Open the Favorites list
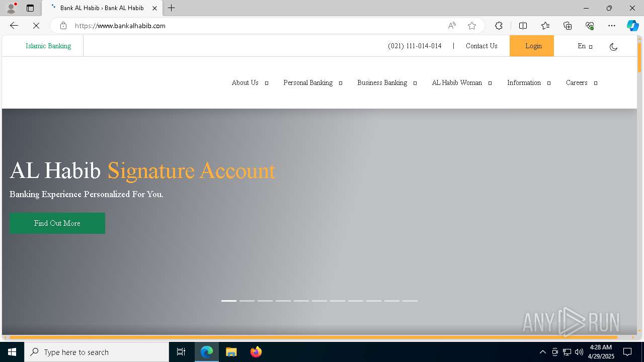This screenshot has width=644, height=362. (545, 26)
